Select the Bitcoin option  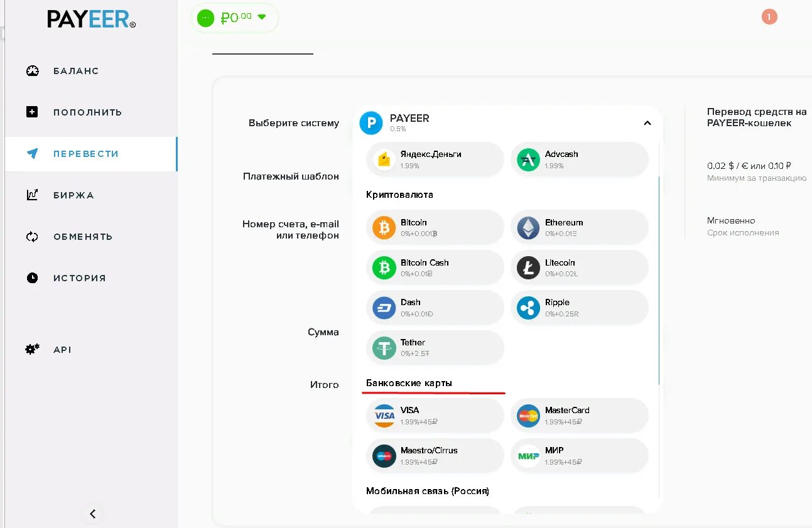click(x=435, y=227)
